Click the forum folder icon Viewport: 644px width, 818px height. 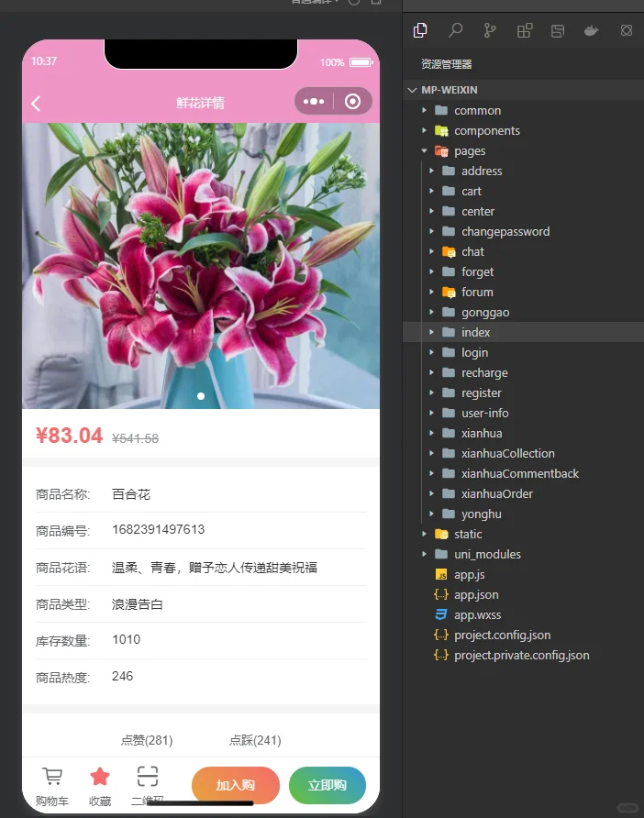coord(449,293)
